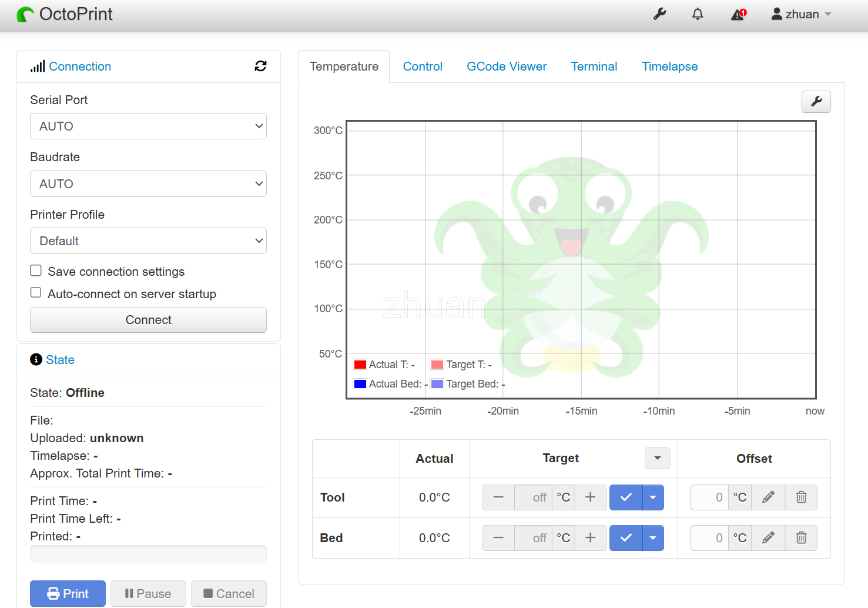Click the print progress bar
The image size is (868, 608).
tap(148, 554)
